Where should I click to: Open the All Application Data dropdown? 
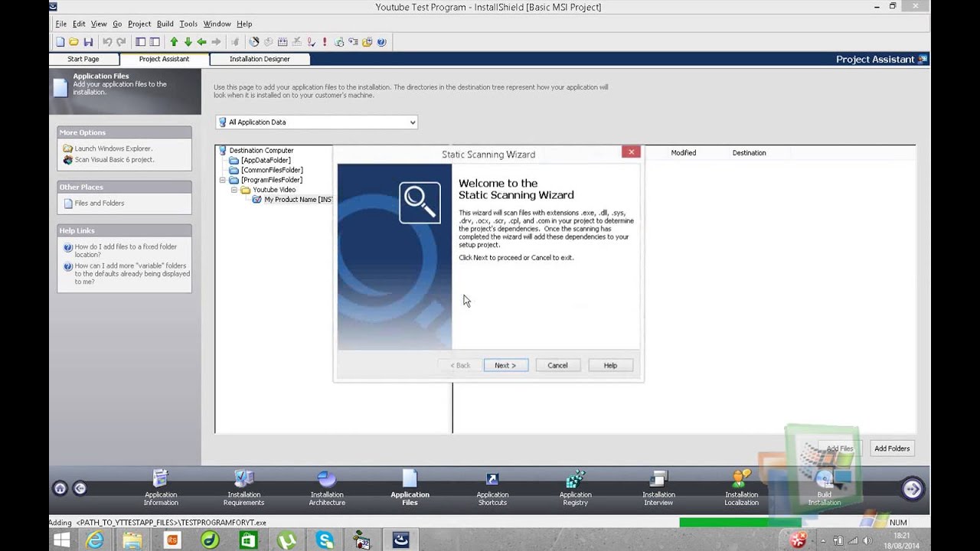317,122
